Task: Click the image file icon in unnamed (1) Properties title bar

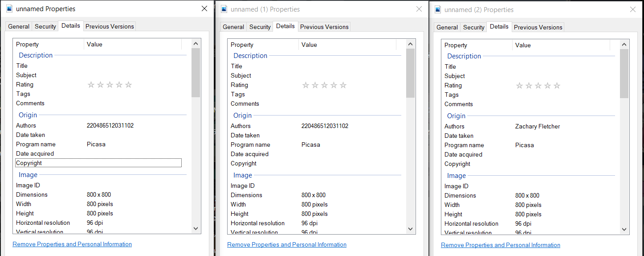Action: click(x=224, y=9)
